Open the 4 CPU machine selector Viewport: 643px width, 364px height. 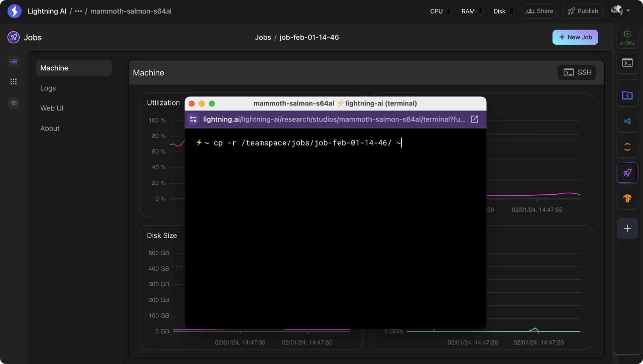pyautogui.click(x=627, y=37)
